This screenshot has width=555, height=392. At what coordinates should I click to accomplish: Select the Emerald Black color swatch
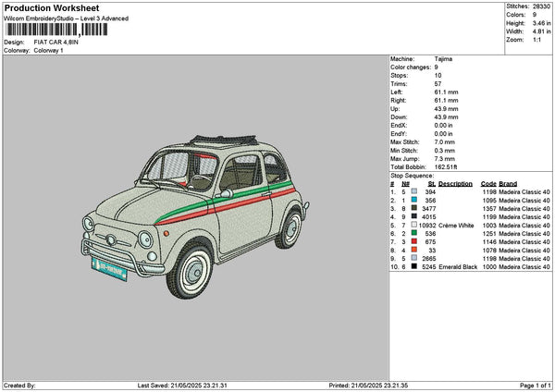point(413,266)
